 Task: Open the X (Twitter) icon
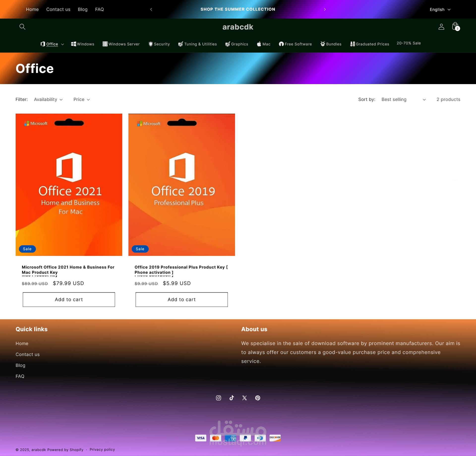[x=244, y=398]
